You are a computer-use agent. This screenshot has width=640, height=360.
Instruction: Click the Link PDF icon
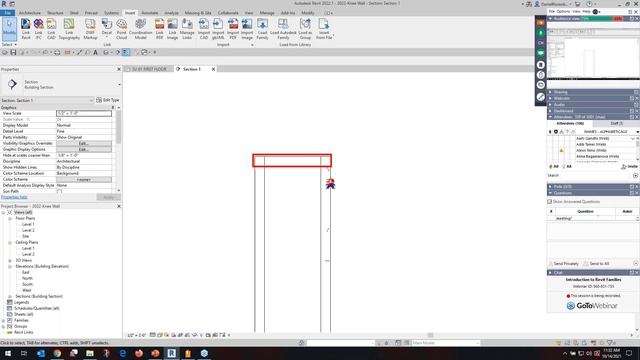pos(159,29)
